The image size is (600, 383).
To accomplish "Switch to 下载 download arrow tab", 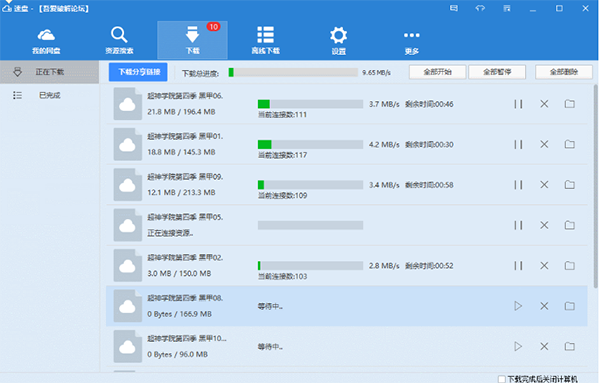I will coord(192,40).
